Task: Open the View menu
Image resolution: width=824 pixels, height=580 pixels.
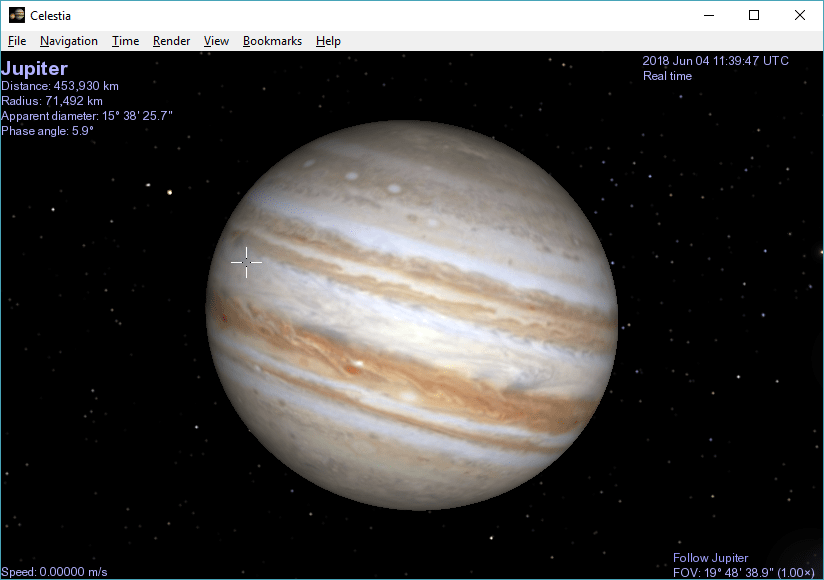Action: (x=216, y=41)
